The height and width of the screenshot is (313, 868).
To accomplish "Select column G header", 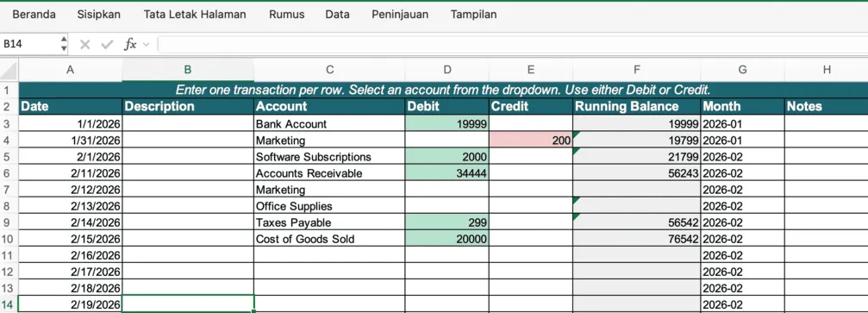I will coord(742,70).
